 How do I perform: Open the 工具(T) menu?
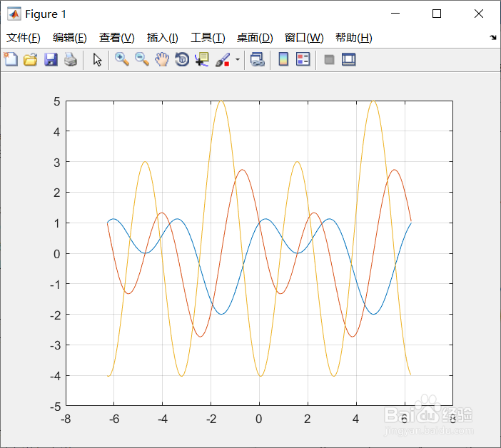pyautogui.click(x=208, y=38)
